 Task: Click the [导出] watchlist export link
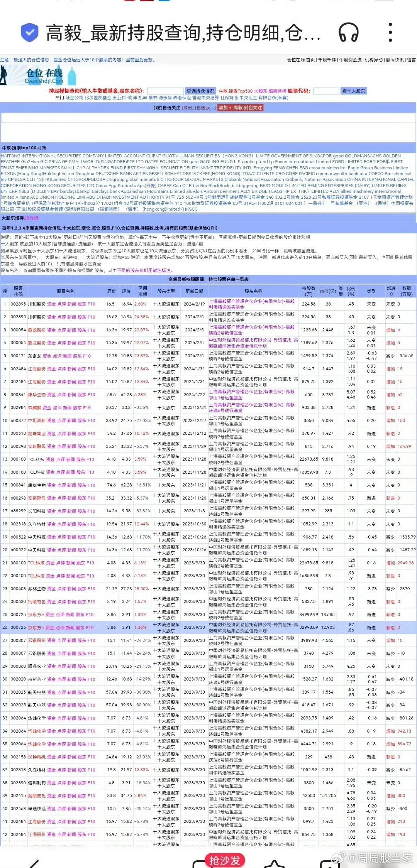[x=188, y=108]
